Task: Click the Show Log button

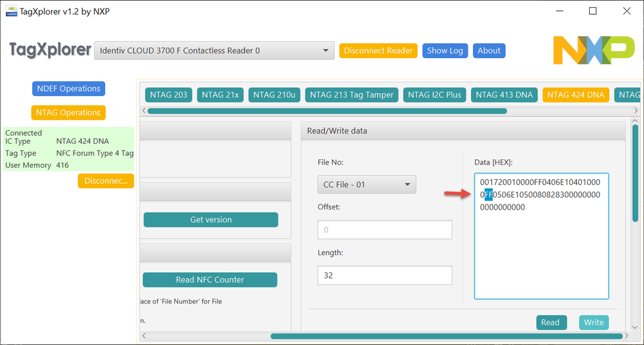Action: pyautogui.click(x=445, y=51)
